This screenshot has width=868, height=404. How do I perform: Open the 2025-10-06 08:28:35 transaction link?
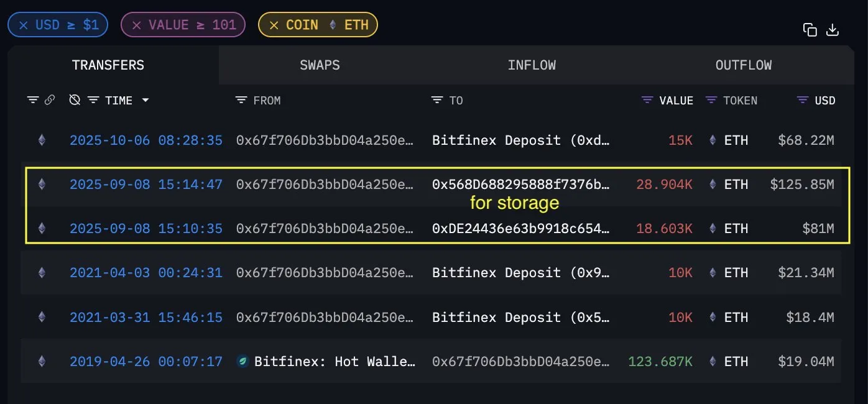[145, 140]
